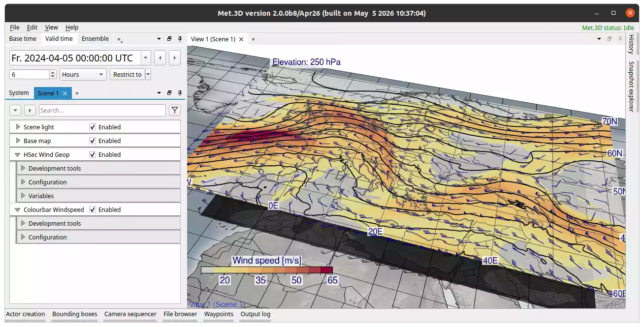Switch to the Ensemble tab

pyautogui.click(x=96, y=39)
